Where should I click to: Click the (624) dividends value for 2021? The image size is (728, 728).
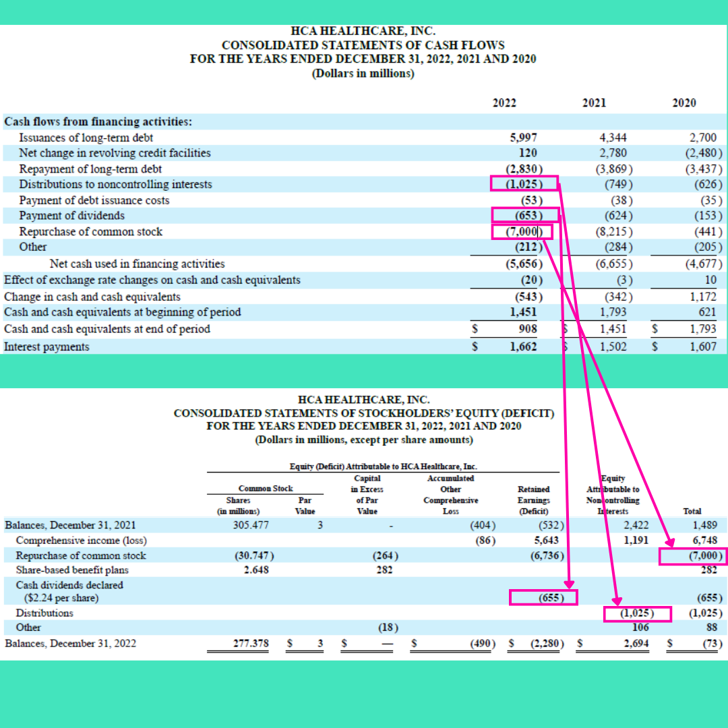point(618,216)
